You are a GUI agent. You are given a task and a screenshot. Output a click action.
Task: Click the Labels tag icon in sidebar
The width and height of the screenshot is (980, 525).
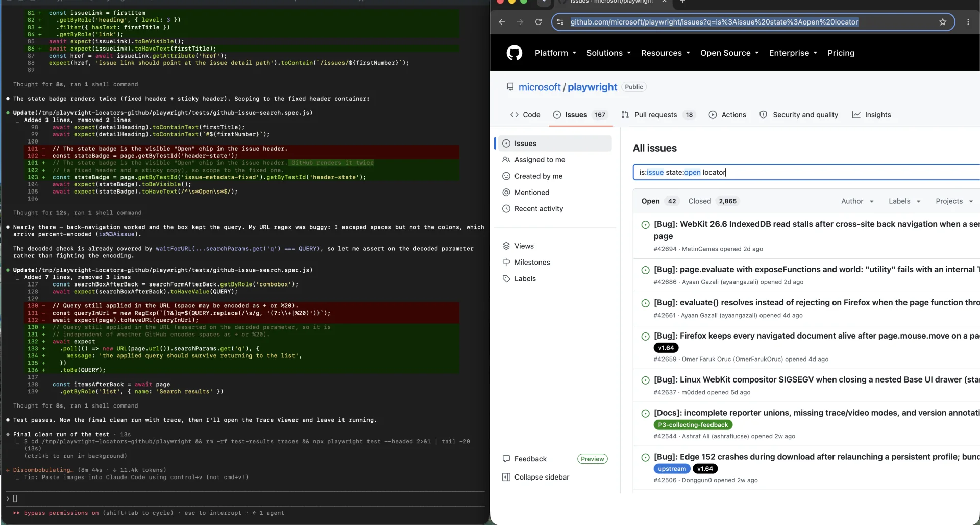coord(506,278)
